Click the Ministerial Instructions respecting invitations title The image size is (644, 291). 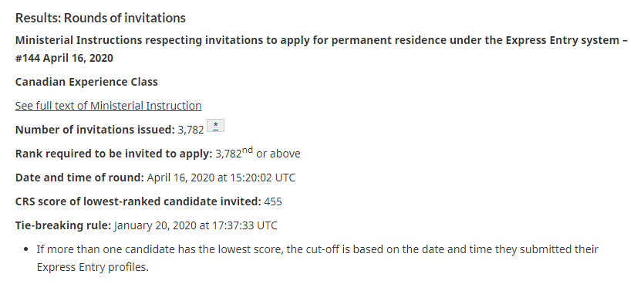[x=322, y=49]
